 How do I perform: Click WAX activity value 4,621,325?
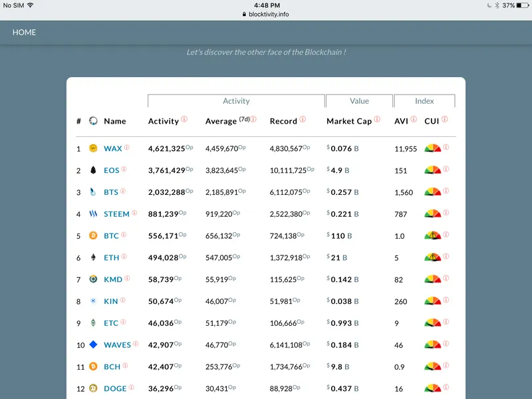(x=167, y=148)
